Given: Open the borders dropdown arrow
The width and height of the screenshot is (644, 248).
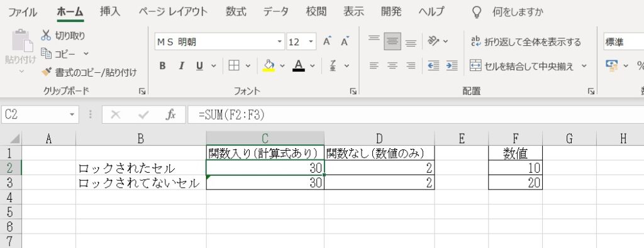Looking at the screenshot, I should click(x=248, y=65).
